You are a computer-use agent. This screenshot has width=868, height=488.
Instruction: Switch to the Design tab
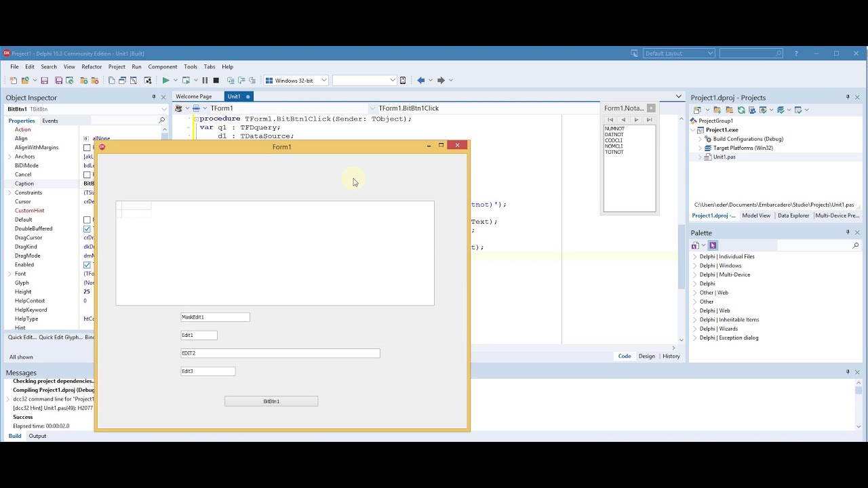coord(647,356)
